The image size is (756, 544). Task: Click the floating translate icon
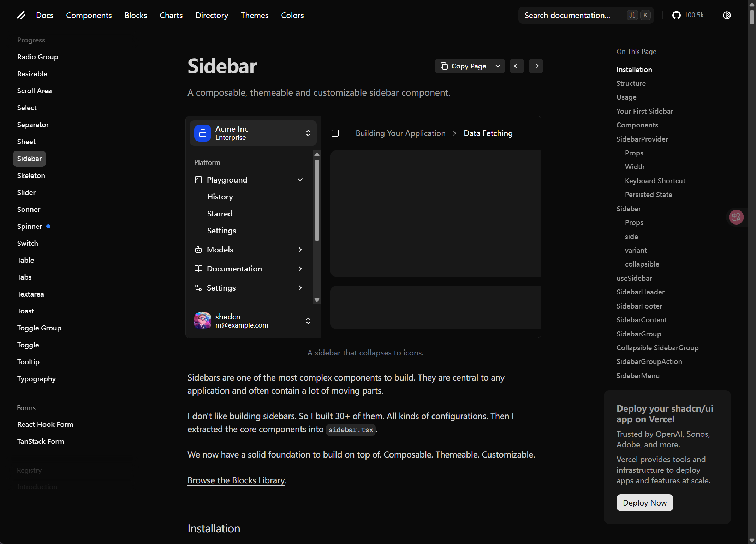pyautogui.click(x=736, y=217)
